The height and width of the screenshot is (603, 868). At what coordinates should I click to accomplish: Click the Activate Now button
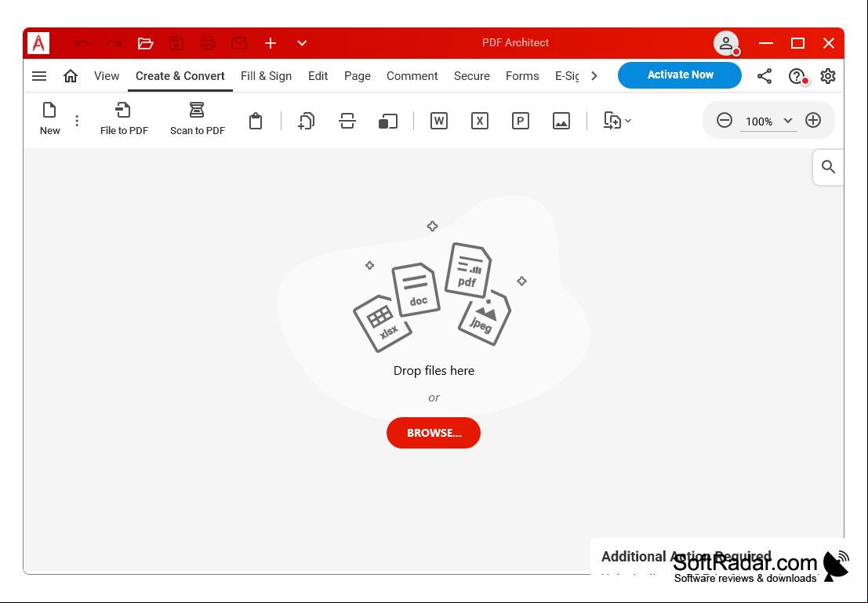click(680, 74)
